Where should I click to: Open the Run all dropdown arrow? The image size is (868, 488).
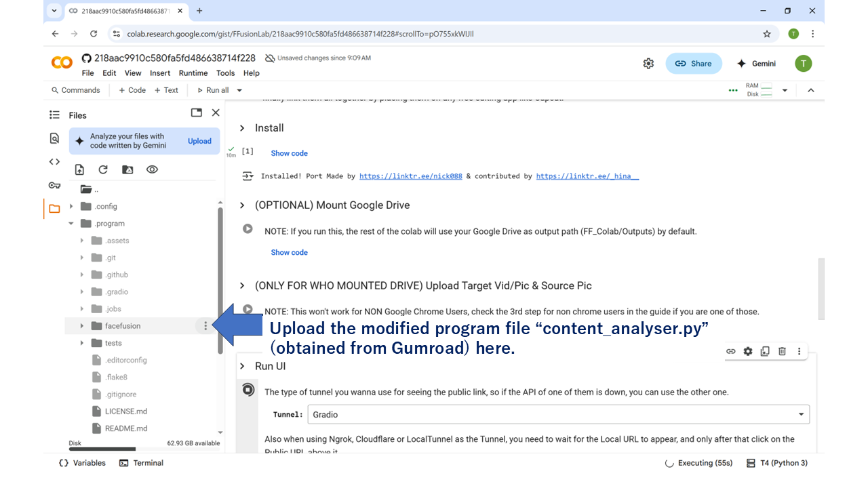[239, 90]
